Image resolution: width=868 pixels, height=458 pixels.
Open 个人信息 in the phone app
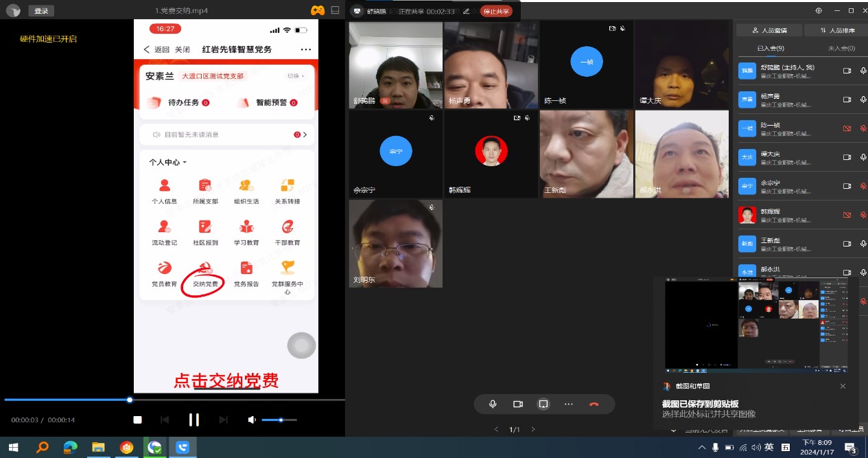click(x=165, y=190)
